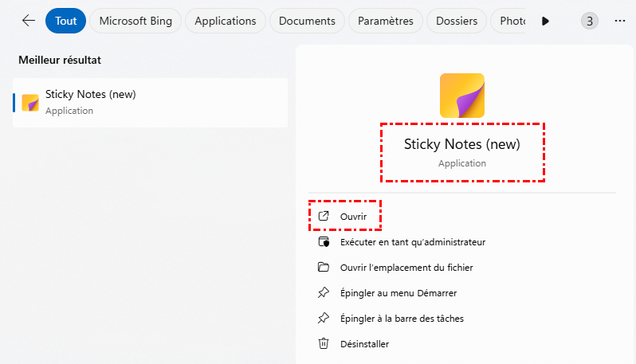Choose Épingler à la barre des tâches
This screenshot has height=364, width=636.
click(x=401, y=319)
